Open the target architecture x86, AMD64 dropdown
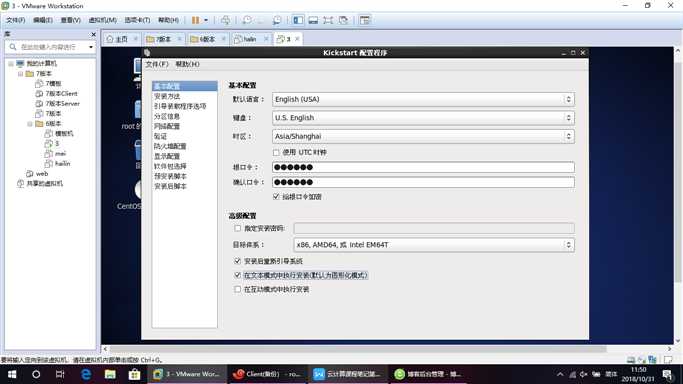This screenshot has width=683, height=384. click(434, 245)
